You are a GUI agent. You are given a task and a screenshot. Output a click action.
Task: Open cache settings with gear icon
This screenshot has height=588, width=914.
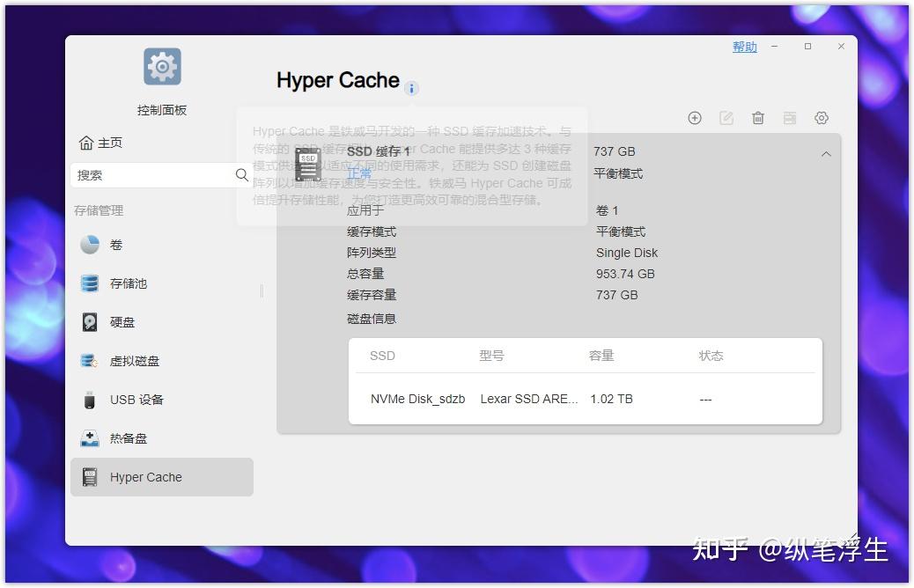822,117
